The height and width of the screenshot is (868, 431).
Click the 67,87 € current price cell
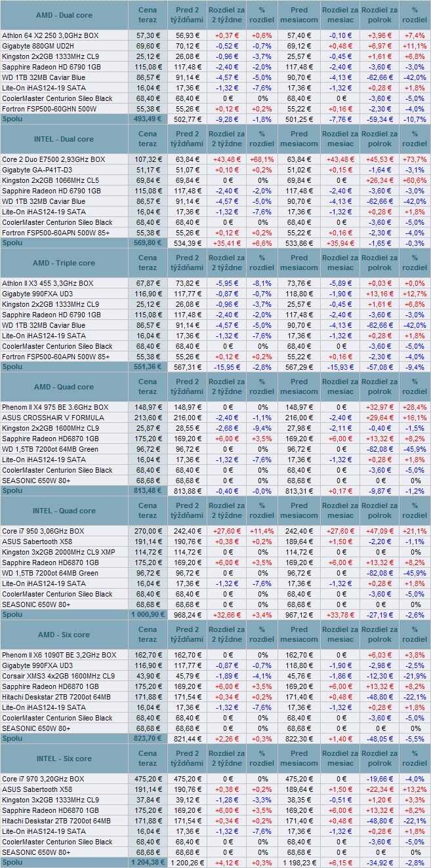pos(148,283)
